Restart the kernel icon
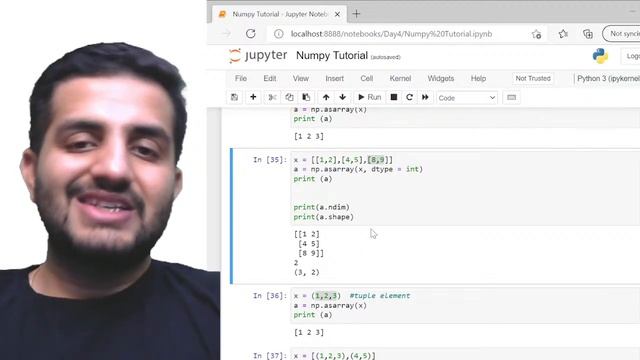 click(x=409, y=98)
